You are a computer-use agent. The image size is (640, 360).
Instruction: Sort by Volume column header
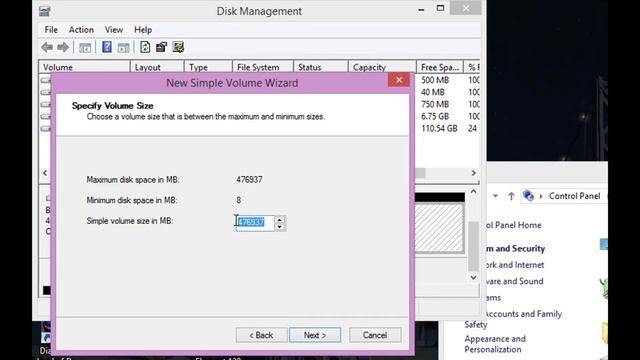pos(84,67)
